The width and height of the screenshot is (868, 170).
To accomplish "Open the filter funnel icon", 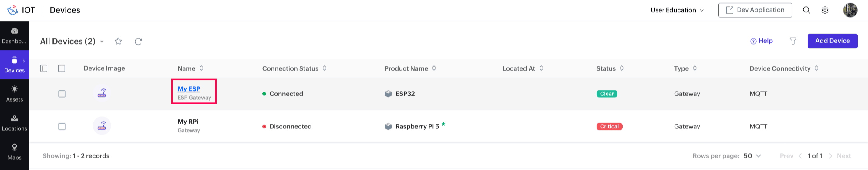I will coord(793,41).
